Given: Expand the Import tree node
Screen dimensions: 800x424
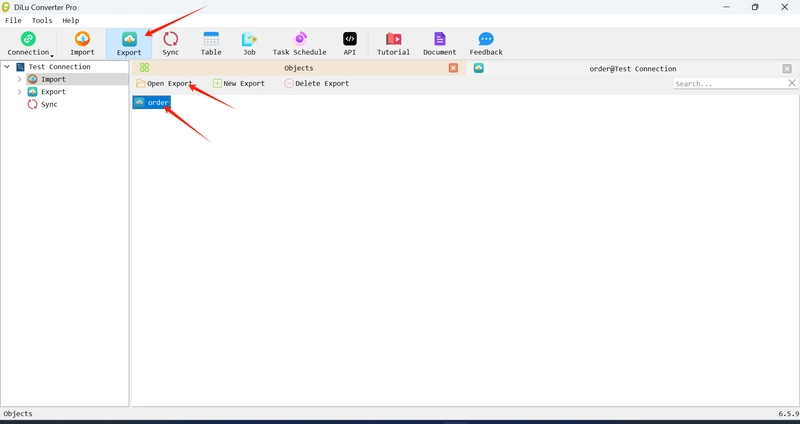Looking at the screenshot, I should (x=19, y=79).
